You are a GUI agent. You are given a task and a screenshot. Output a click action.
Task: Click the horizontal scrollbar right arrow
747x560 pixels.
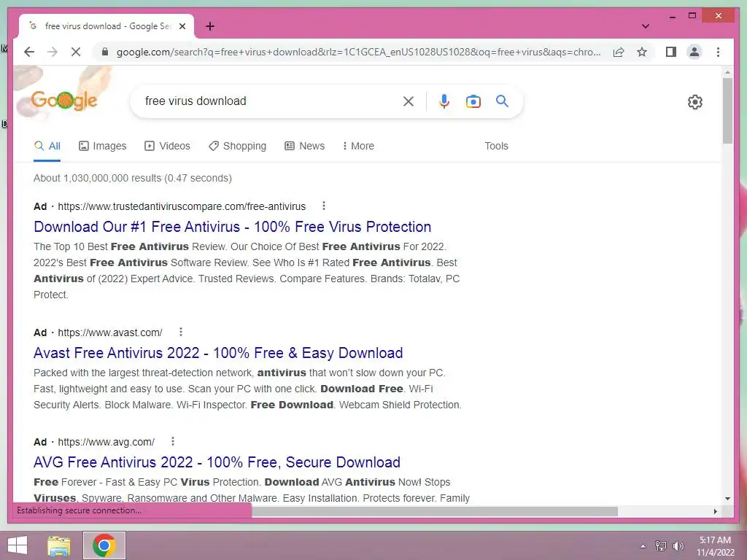pos(715,511)
